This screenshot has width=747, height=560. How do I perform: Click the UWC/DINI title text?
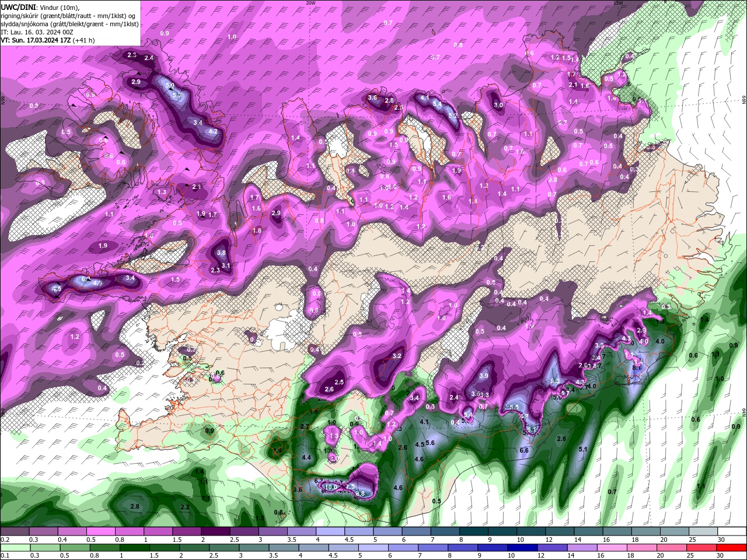[x=17, y=7]
